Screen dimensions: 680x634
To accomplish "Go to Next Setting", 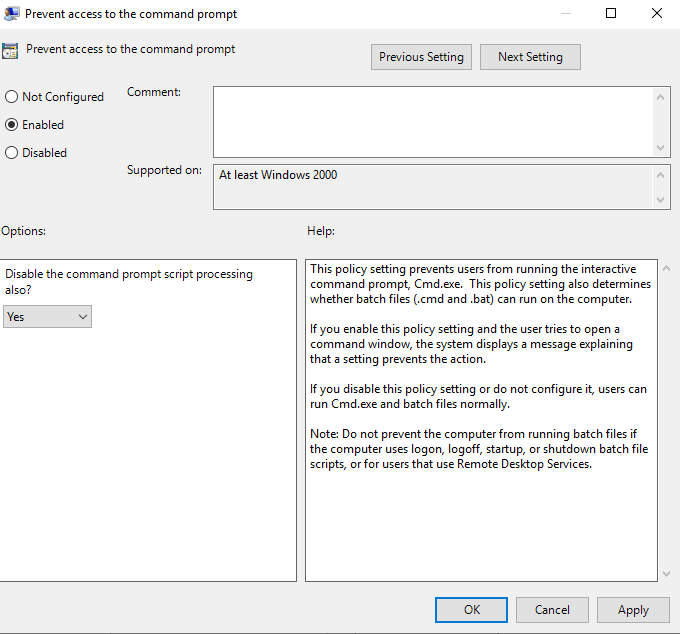I will click(530, 57).
